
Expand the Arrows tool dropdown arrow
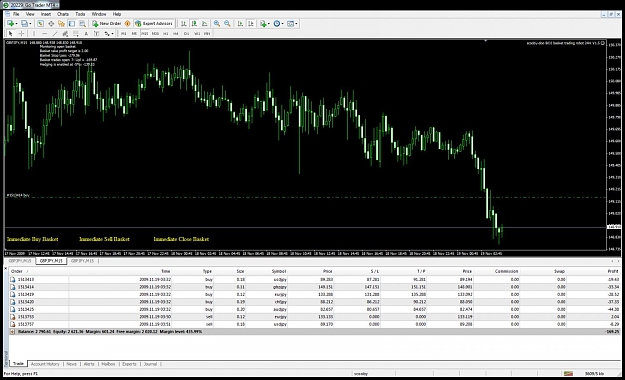coord(112,33)
